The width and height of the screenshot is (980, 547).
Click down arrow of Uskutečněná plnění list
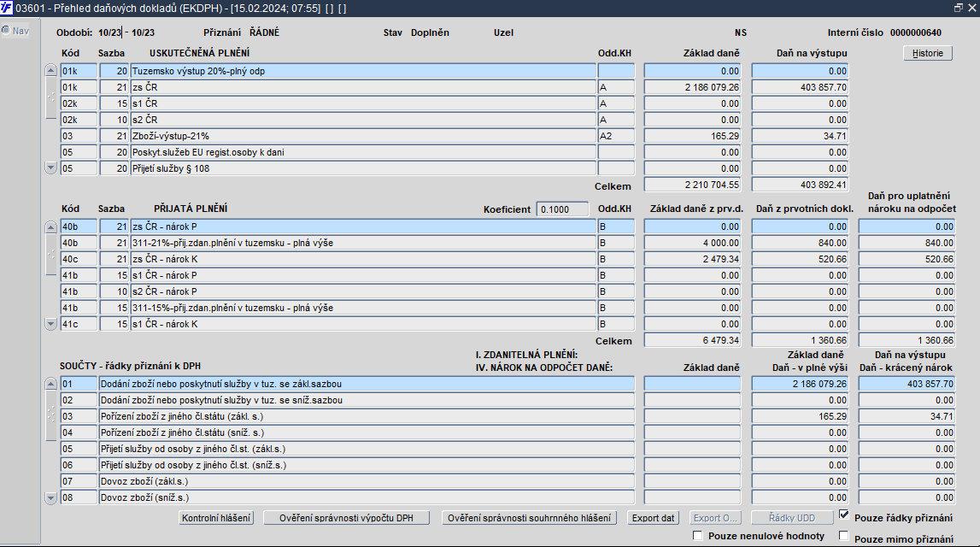[x=51, y=168]
